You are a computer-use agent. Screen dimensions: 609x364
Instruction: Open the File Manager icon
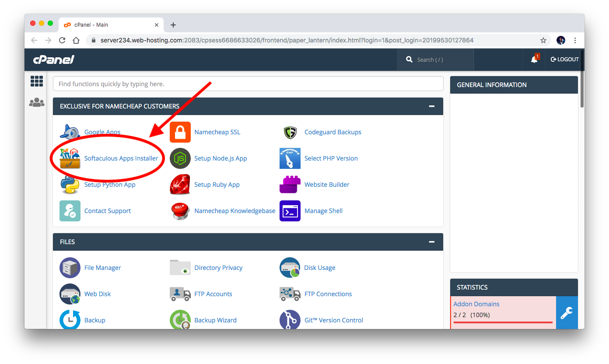[70, 268]
